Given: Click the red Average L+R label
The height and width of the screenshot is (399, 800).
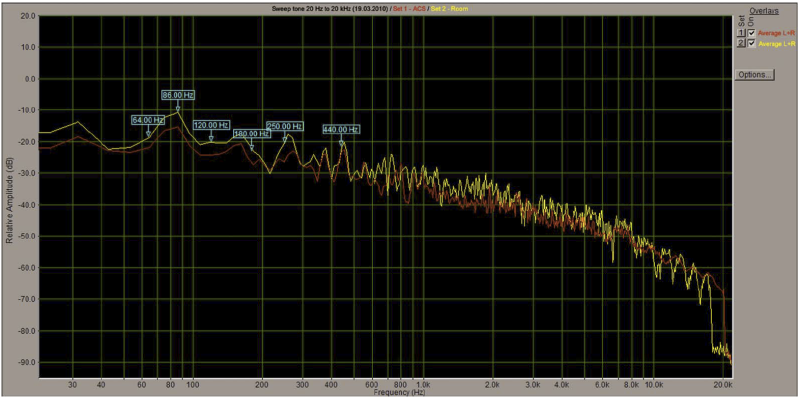Looking at the screenshot, I should [x=777, y=33].
